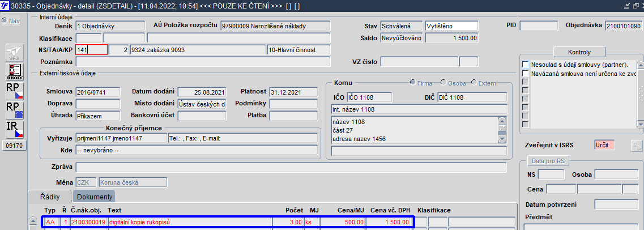The width and height of the screenshot is (644, 230).
Task: Click the iF application icon in title bar
Action: point(5,5)
